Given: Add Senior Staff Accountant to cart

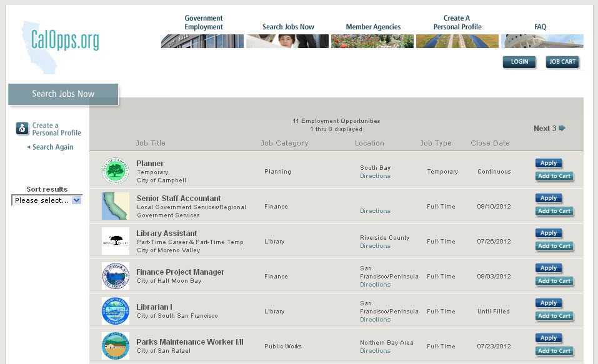Looking at the screenshot, I should click(x=554, y=211).
